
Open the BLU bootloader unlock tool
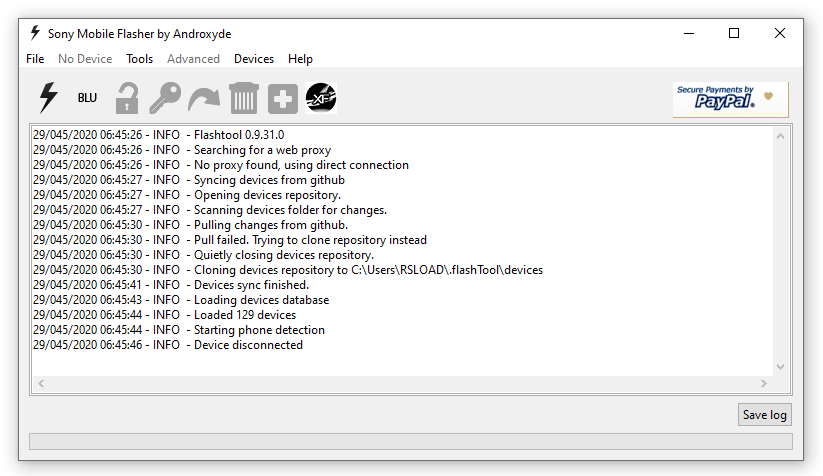87,98
